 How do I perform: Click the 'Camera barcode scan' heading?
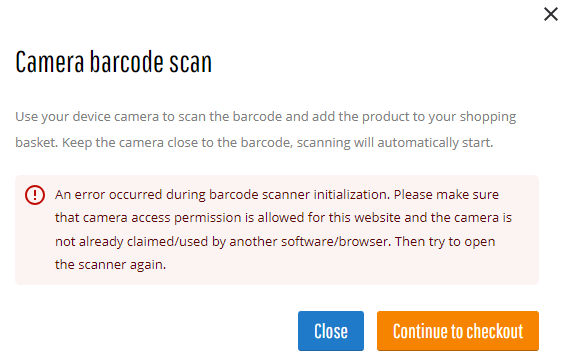click(114, 62)
